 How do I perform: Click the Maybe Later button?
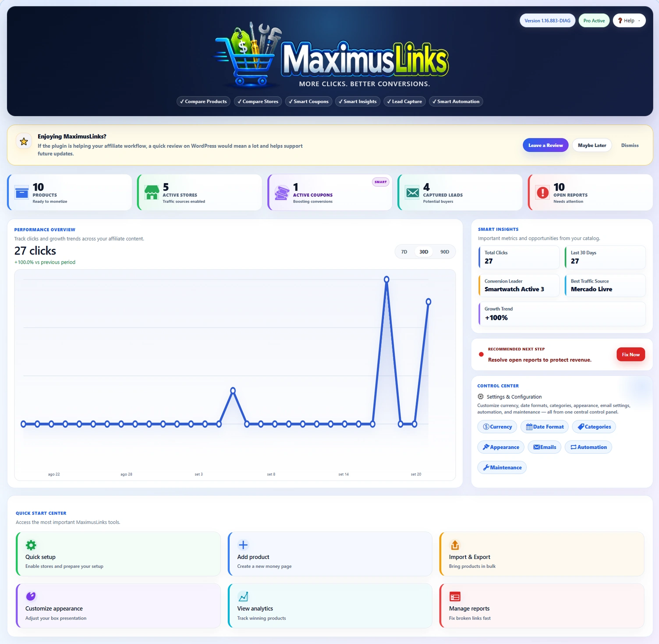[592, 145]
